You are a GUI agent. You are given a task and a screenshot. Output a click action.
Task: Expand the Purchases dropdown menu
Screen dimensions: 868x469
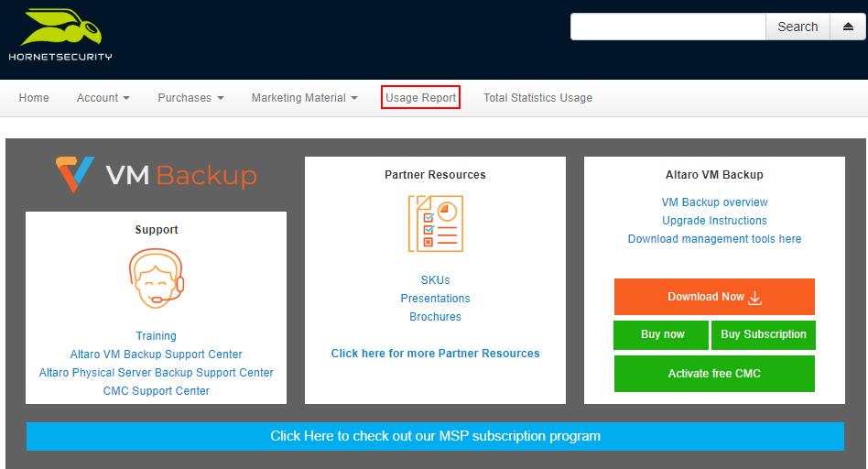[x=190, y=97]
